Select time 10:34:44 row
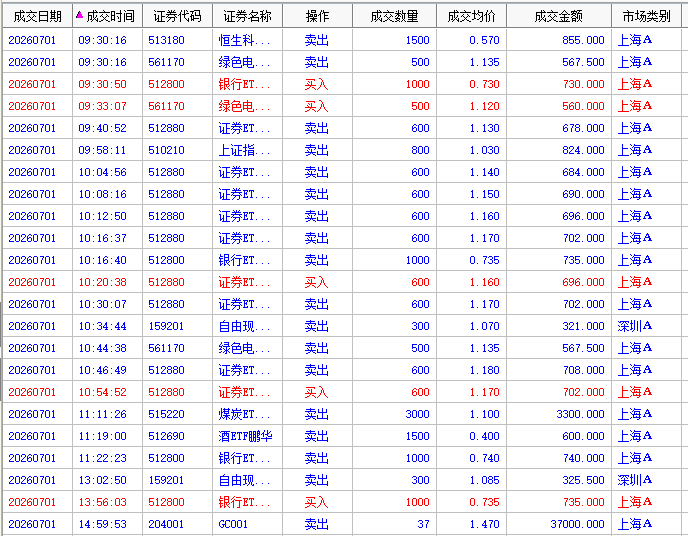This screenshot has height=536, width=688. [x=102, y=326]
